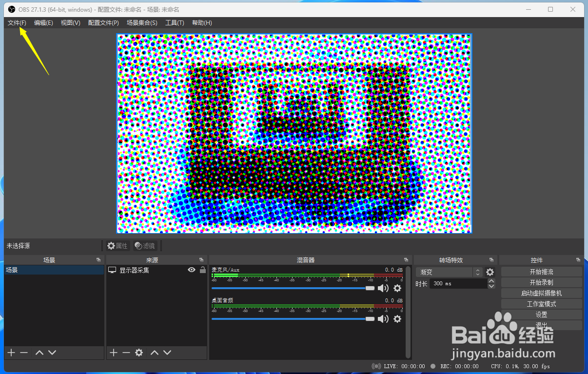Pop out the 场景 dock panel
Screen dimensions: 588x374
pos(98,260)
